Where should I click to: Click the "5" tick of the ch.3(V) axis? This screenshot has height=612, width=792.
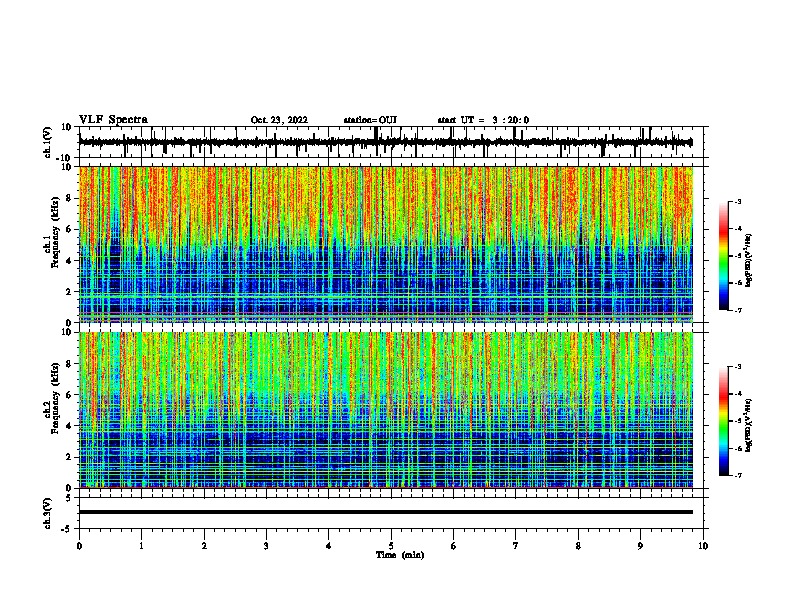coord(70,498)
